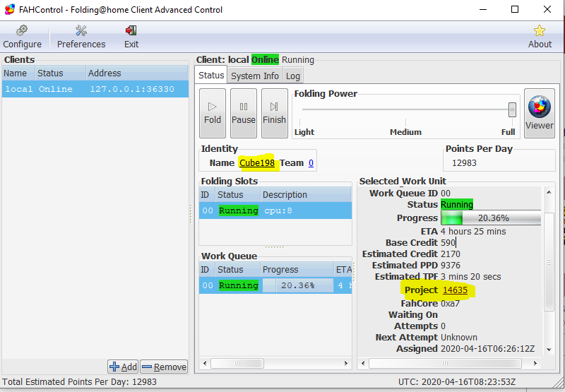Click the Points Per Day value 12983
Screen dimensions: 565x392
pos(464,163)
